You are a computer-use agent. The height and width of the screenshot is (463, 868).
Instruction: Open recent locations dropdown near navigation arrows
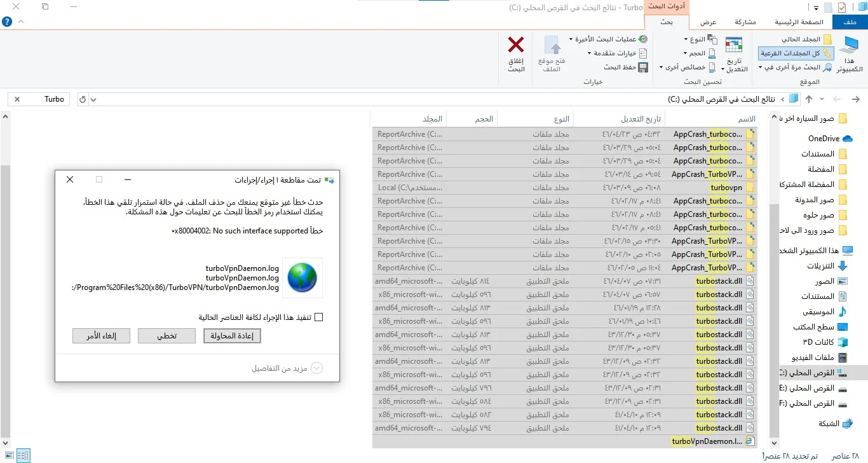pyautogui.click(x=822, y=99)
